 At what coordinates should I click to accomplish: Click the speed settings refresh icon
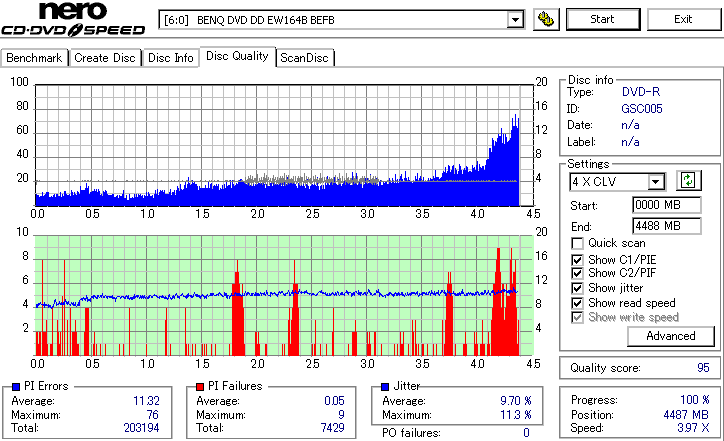pos(688,180)
